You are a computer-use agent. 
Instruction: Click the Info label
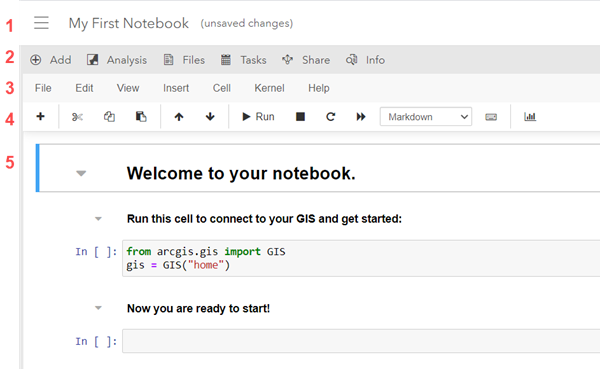coord(375,60)
